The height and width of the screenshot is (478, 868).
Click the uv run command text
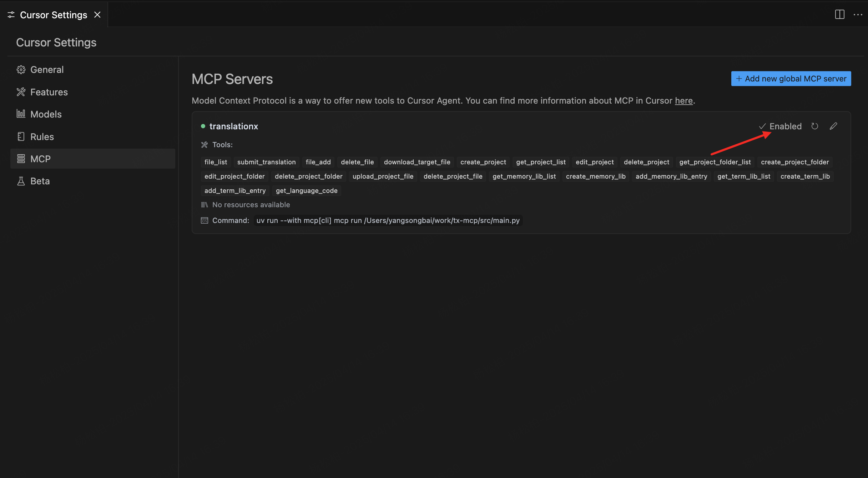(x=388, y=220)
